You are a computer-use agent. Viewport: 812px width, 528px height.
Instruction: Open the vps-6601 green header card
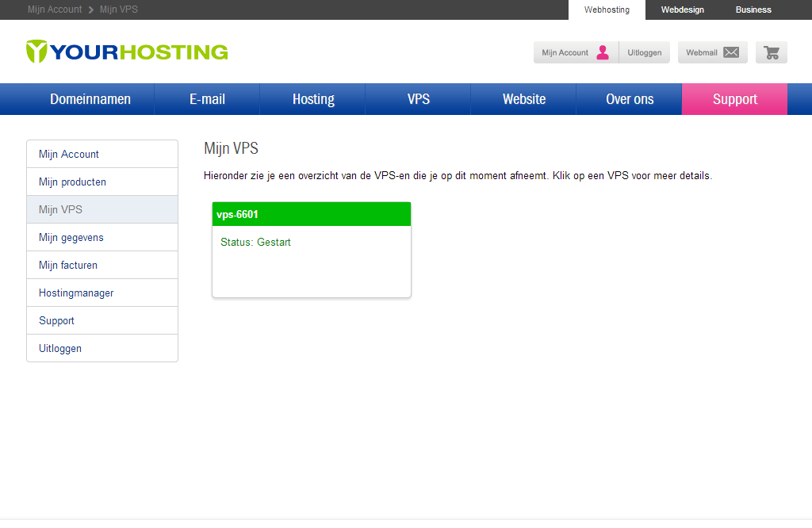311,214
